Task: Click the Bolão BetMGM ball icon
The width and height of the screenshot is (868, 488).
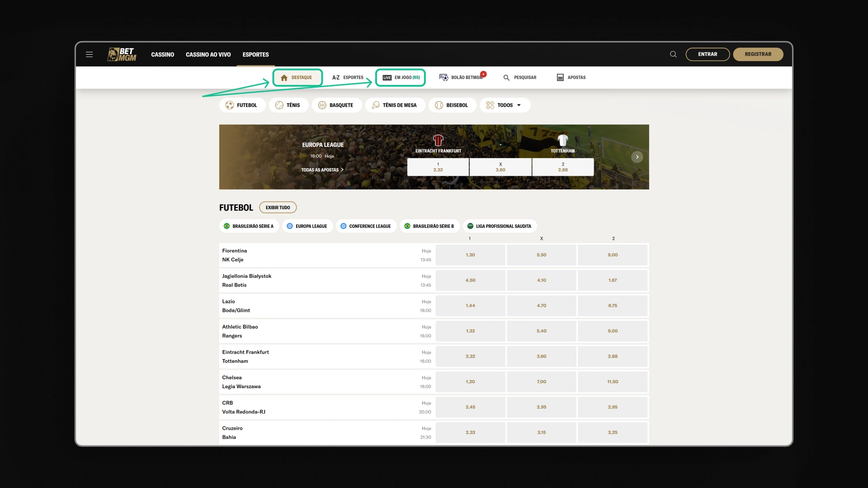Action: coord(443,78)
